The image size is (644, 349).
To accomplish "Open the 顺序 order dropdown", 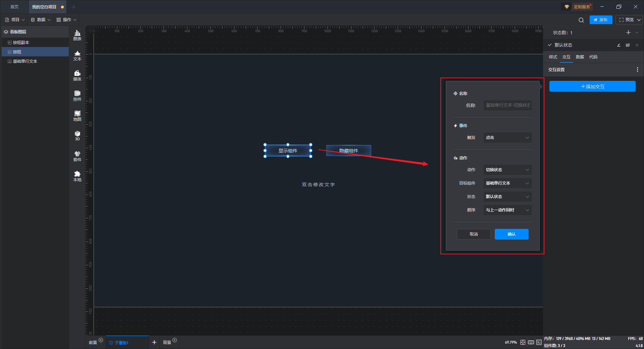I will (507, 210).
